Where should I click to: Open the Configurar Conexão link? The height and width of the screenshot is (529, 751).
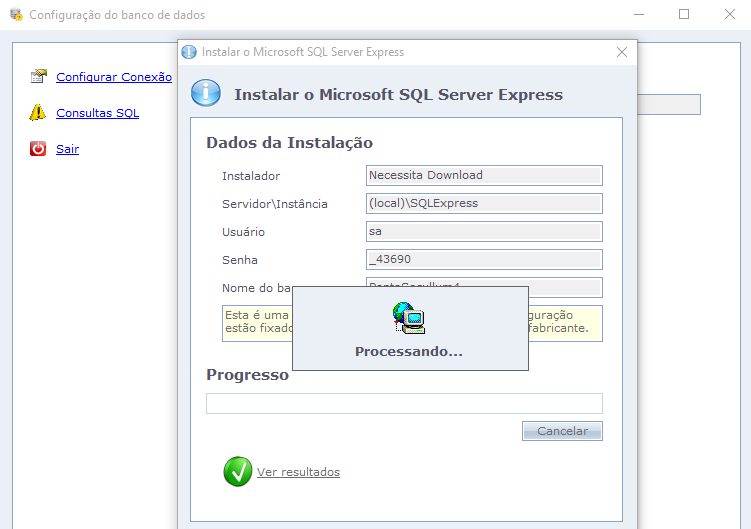114,77
